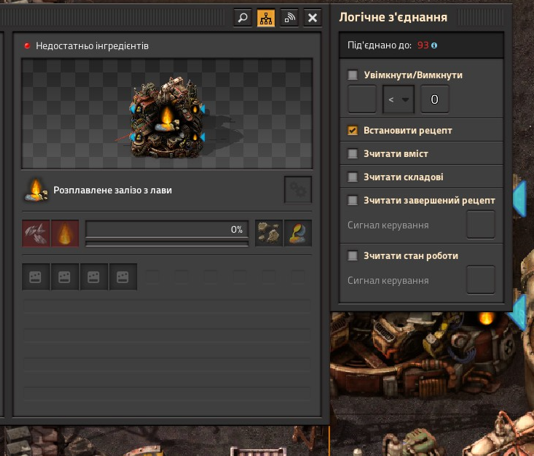The height and width of the screenshot is (456, 534).
Task: Select the lava ingredient flame slot
Action: click(65, 233)
